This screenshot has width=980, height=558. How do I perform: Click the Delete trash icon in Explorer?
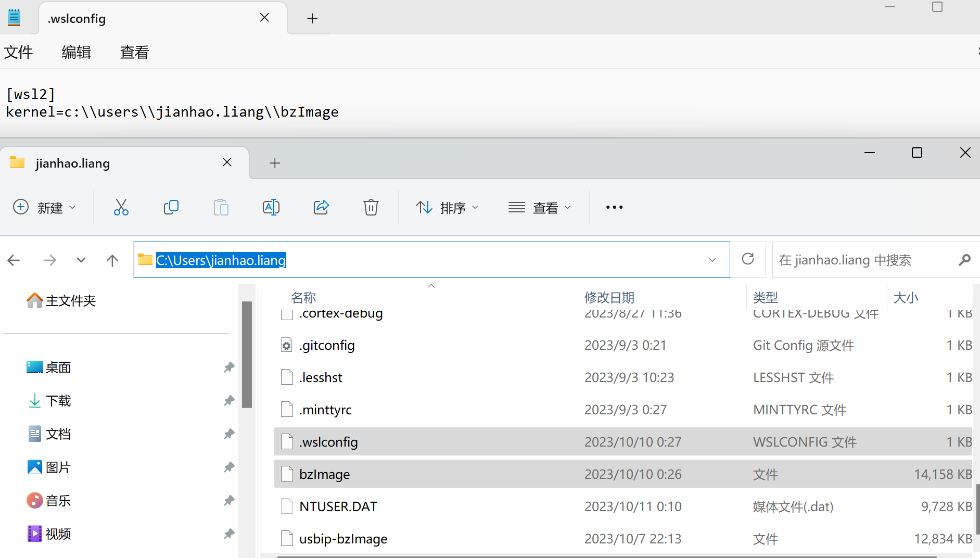[371, 207]
